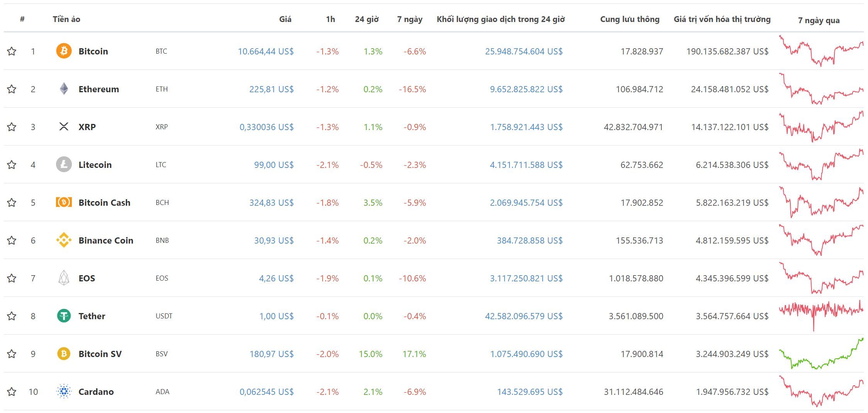Open the Cardano name link
868x413 pixels.
pyautogui.click(x=96, y=391)
